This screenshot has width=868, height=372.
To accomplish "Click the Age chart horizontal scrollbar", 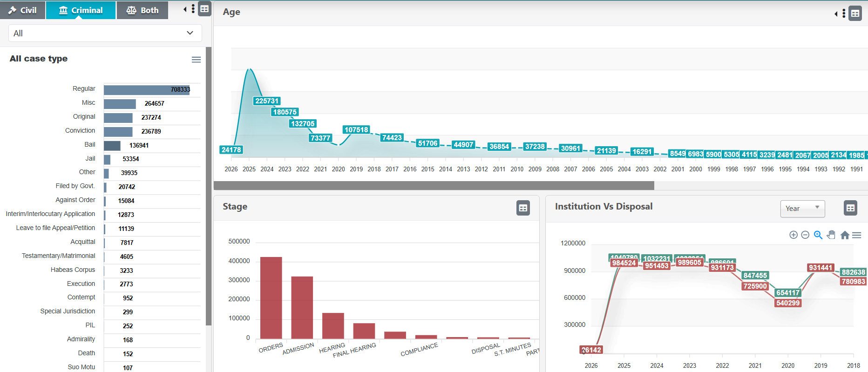I will click(x=434, y=186).
